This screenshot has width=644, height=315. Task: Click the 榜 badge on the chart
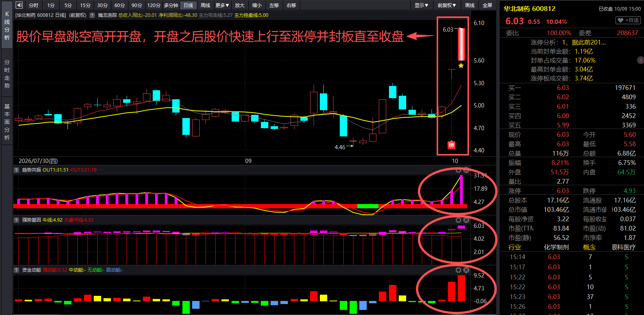click(451, 145)
